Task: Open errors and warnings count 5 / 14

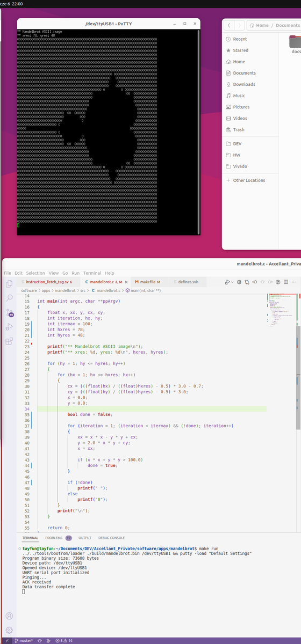Action: (x=64, y=641)
